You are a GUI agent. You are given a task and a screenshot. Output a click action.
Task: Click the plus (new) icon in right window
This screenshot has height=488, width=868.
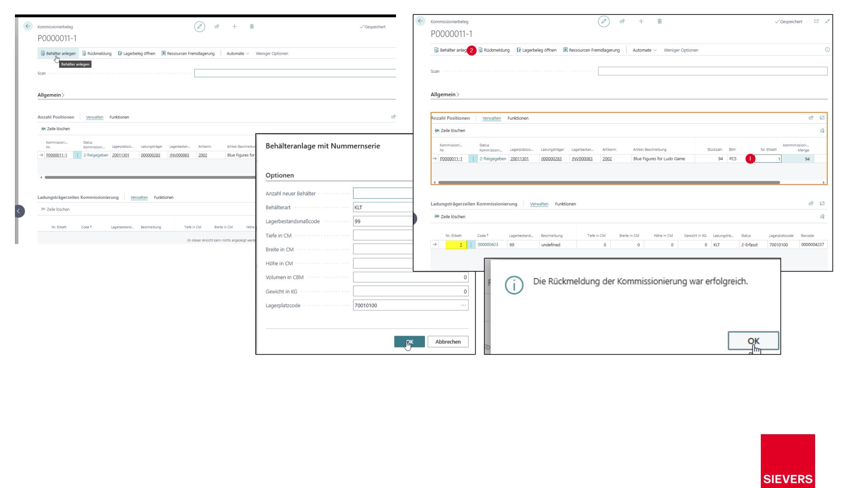pyautogui.click(x=641, y=21)
